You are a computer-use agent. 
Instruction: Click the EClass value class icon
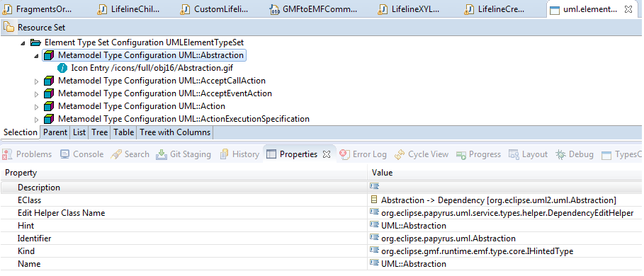point(374,200)
